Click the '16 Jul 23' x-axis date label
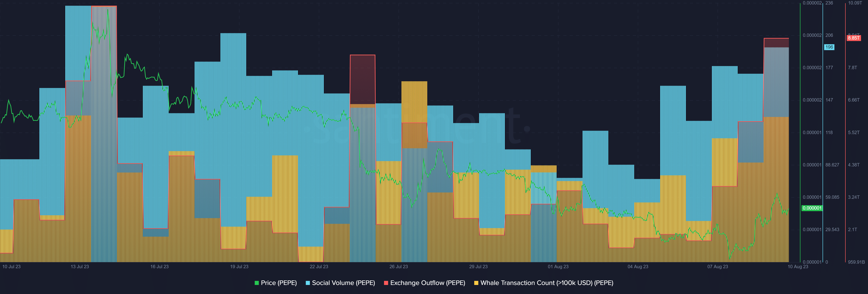868x294 pixels. click(159, 267)
